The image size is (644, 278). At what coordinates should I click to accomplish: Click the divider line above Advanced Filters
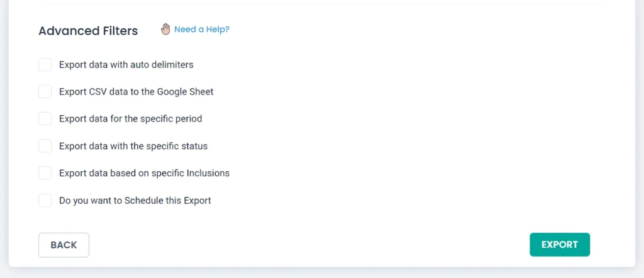point(321,4)
